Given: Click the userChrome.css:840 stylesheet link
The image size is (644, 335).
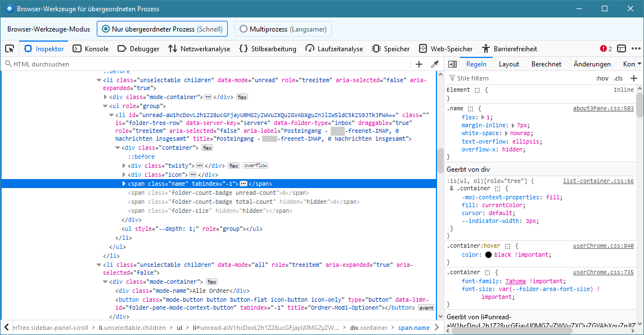Looking at the screenshot, I should (603, 246).
